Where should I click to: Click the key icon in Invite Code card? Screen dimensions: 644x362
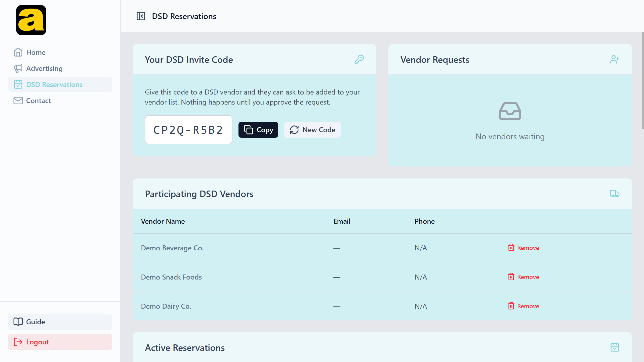(x=359, y=60)
